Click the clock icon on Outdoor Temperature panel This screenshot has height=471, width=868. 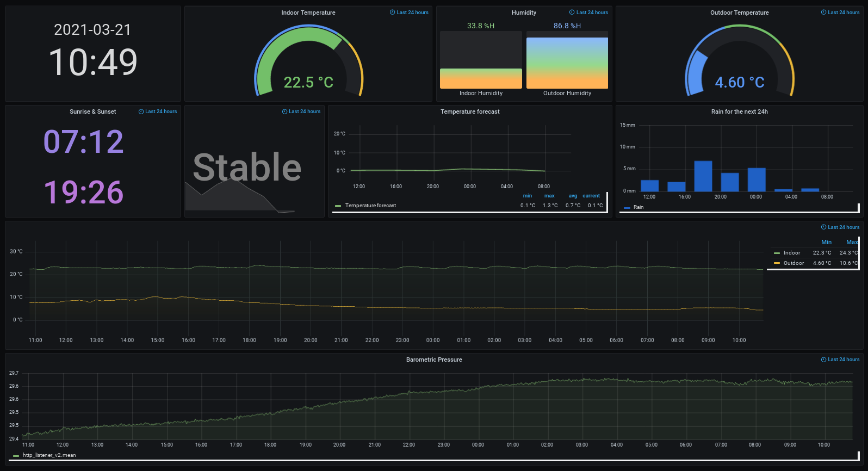pos(824,13)
